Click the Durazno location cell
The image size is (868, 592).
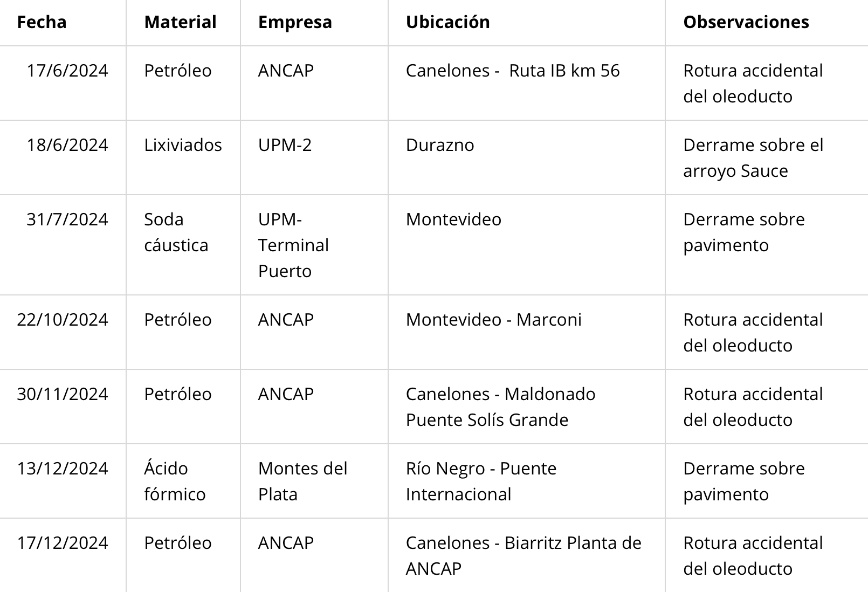tap(526, 157)
